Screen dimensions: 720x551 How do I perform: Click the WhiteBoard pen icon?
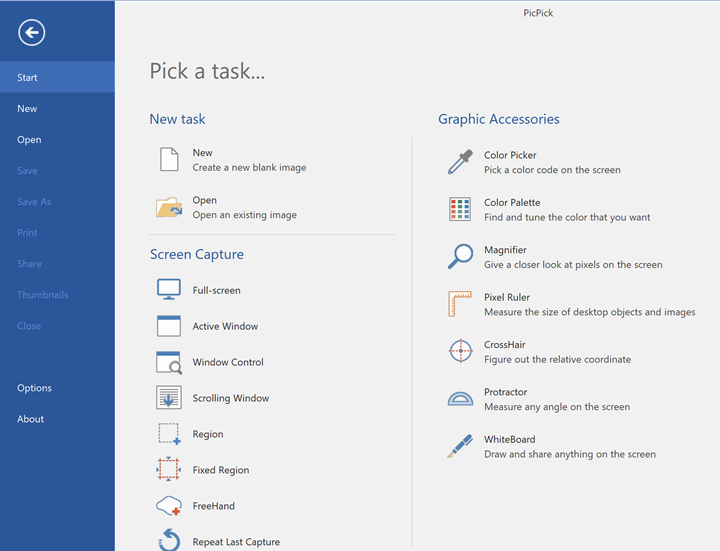[x=460, y=446]
